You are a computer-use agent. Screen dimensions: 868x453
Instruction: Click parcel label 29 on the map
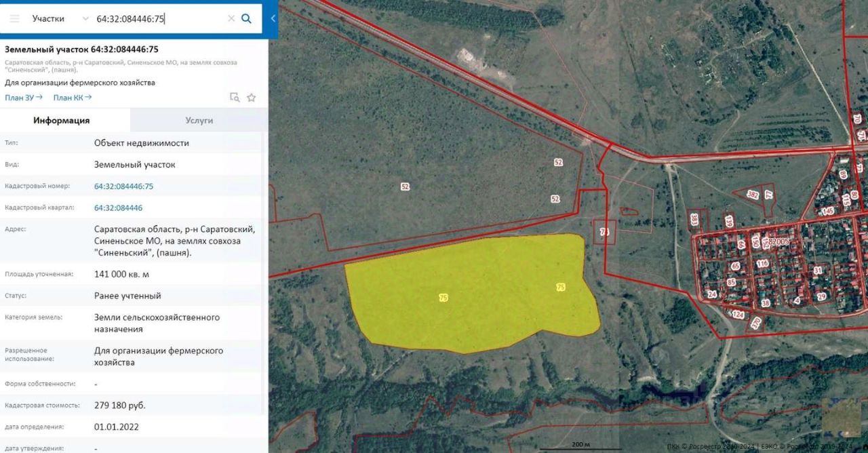[x=821, y=296]
